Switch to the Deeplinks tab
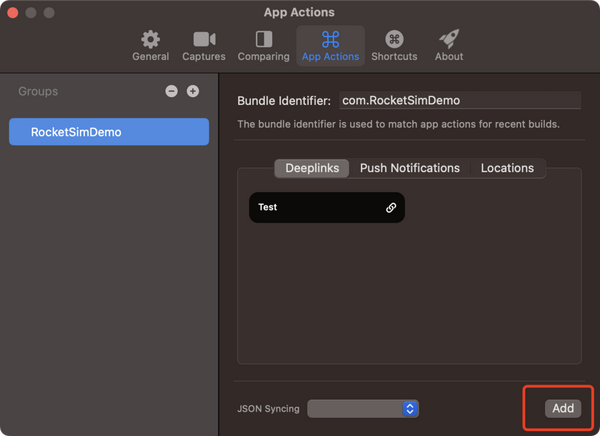 click(312, 168)
